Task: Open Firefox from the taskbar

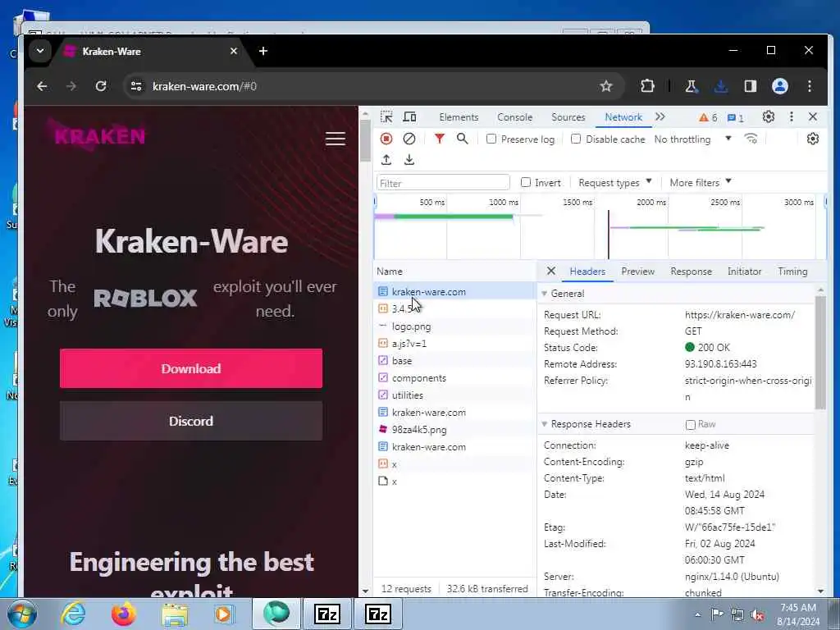Action: coord(124,614)
